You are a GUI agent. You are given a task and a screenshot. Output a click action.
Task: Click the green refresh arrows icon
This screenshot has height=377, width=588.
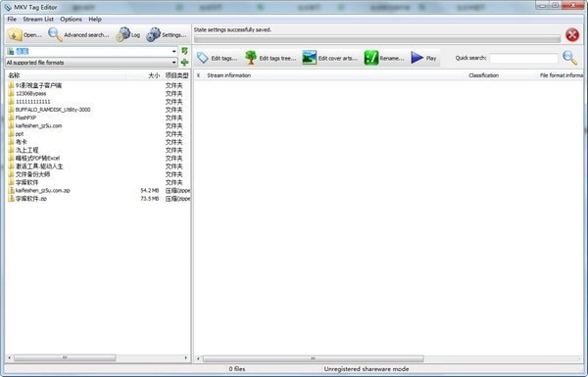coord(184,51)
